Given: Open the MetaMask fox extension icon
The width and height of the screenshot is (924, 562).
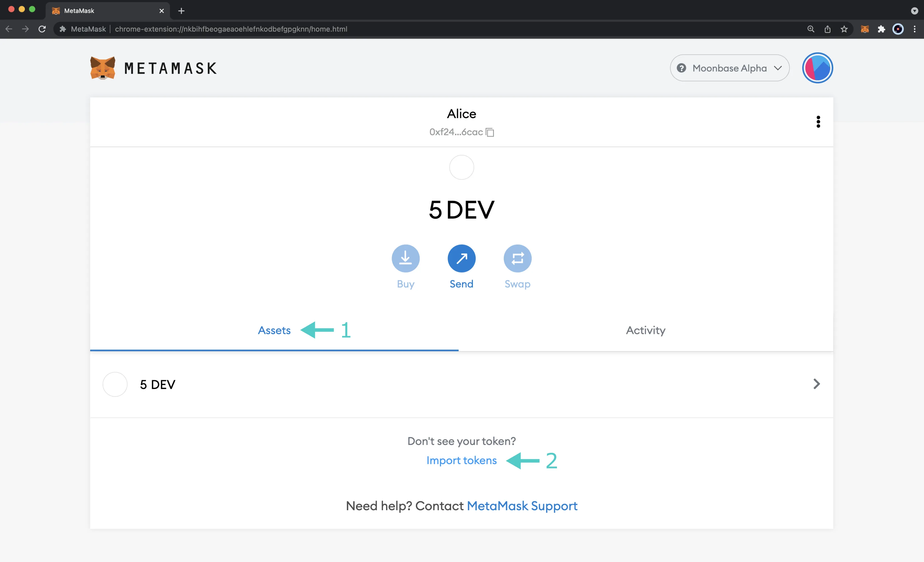Looking at the screenshot, I should click(x=865, y=29).
